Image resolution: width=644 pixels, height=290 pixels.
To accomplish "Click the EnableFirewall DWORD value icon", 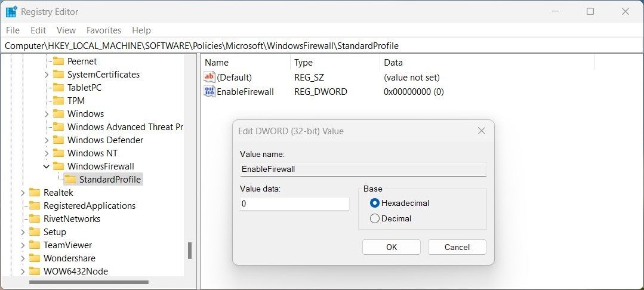I will (209, 92).
